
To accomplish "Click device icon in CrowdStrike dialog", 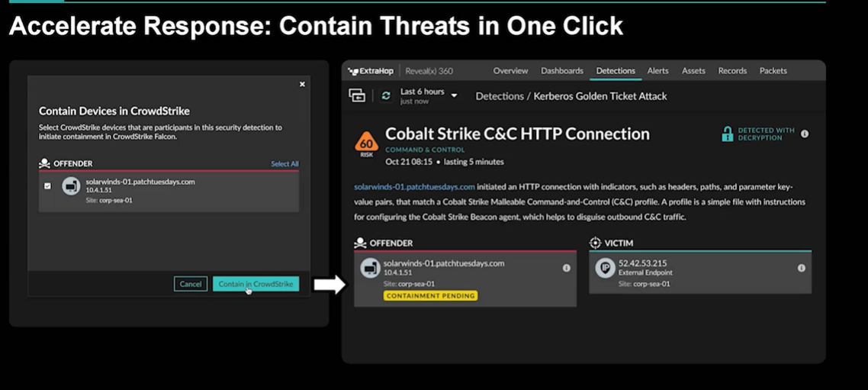I will (x=71, y=187).
